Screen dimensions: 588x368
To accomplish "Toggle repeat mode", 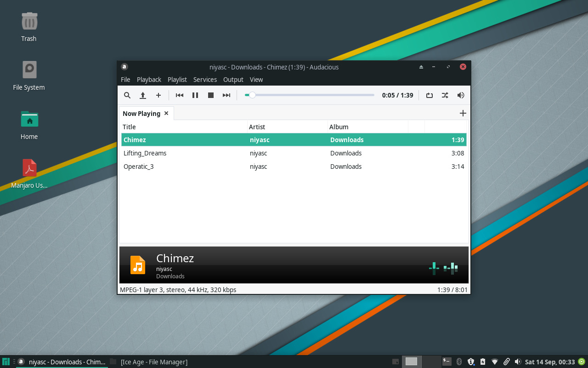I will [429, 95].
